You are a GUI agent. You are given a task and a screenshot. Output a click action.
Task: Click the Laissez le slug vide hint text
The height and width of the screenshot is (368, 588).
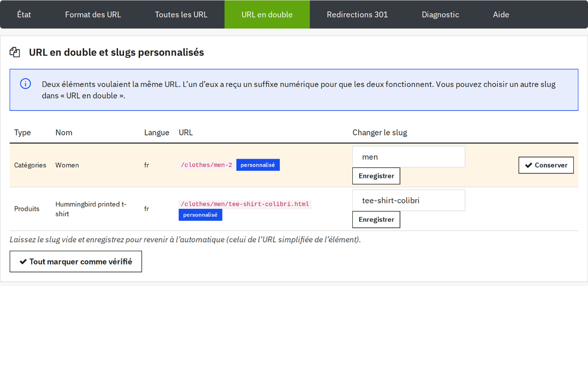coord(185,239)
